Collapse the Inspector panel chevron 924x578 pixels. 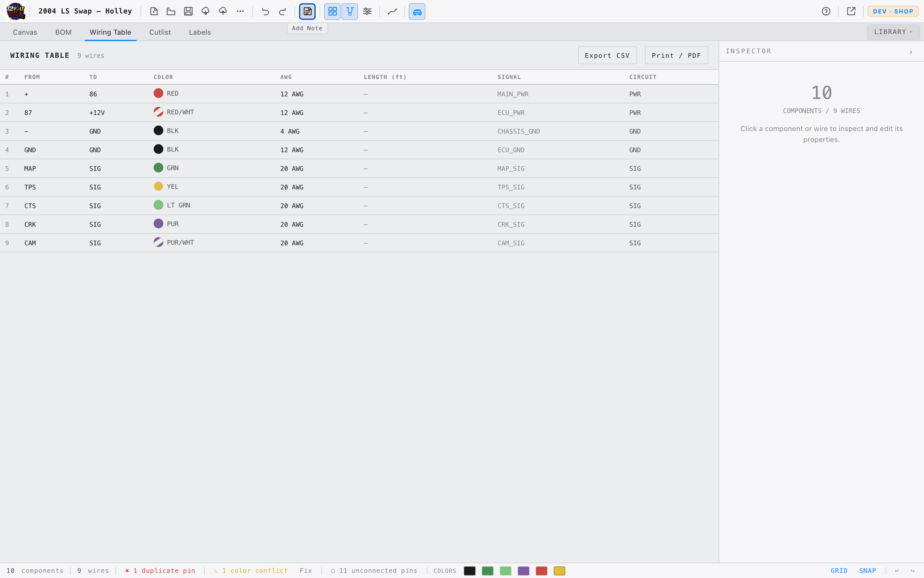911,52
